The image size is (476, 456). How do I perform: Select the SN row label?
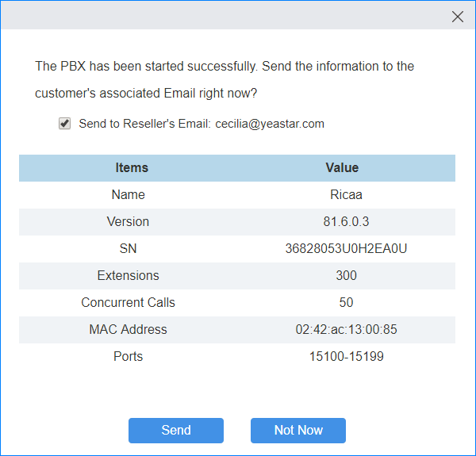[x=129, y=249]
